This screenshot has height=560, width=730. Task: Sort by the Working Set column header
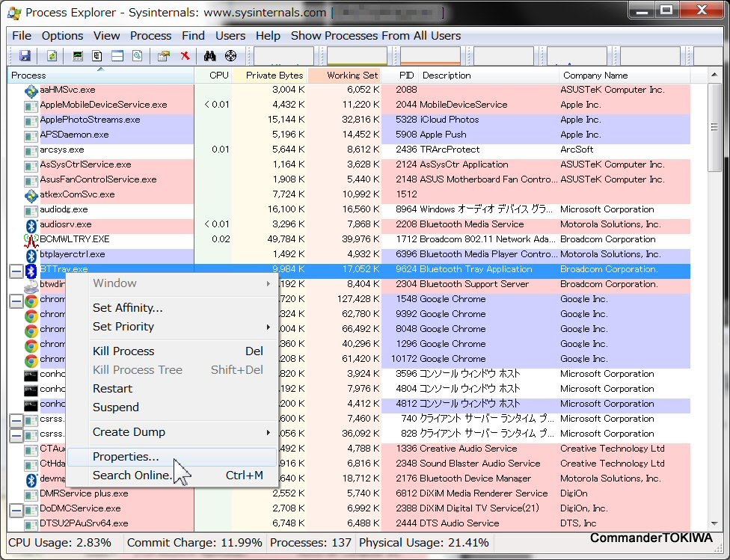click(x=344, y=76)
